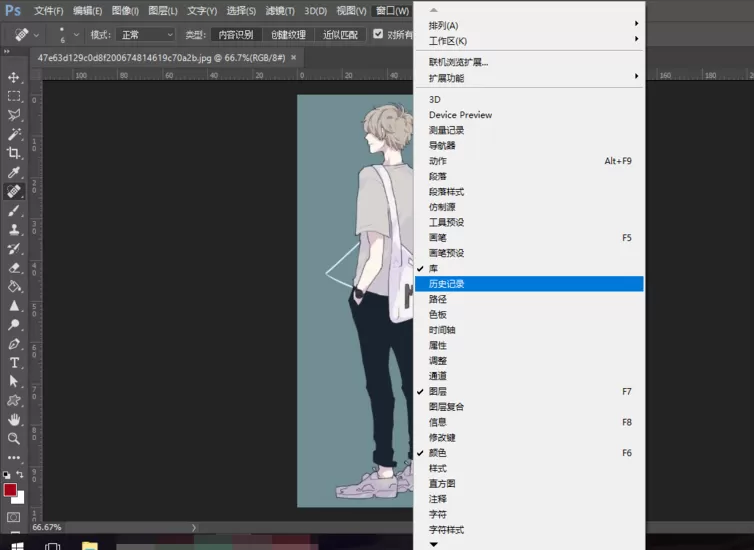Select the 内容识别 type button
The height and width of the screenshot is (550, 754).
[236, 35]
